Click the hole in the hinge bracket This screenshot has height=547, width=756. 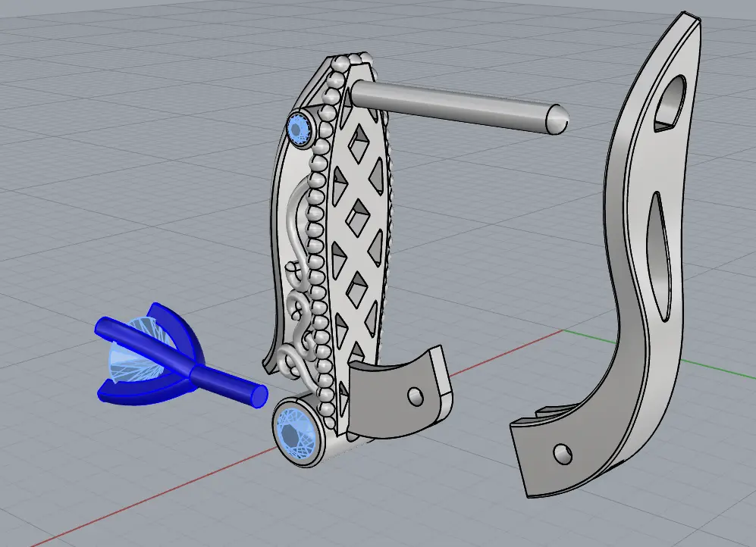click(414, 395)
